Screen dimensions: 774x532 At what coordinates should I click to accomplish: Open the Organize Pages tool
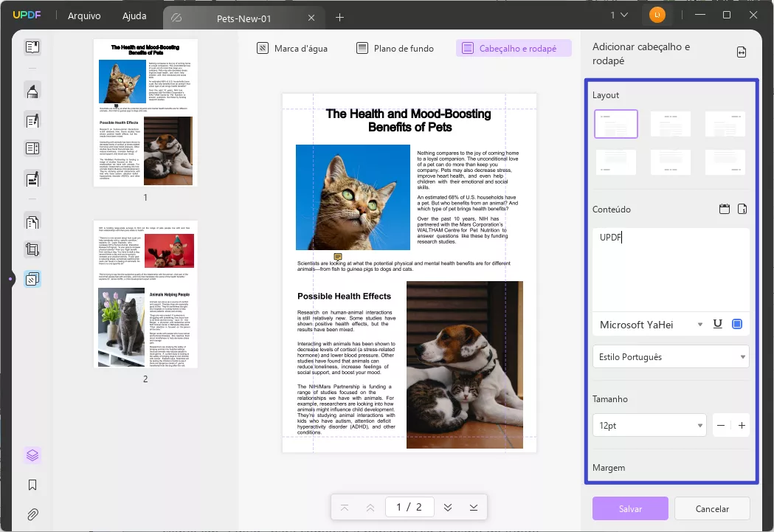coord(32,221)
